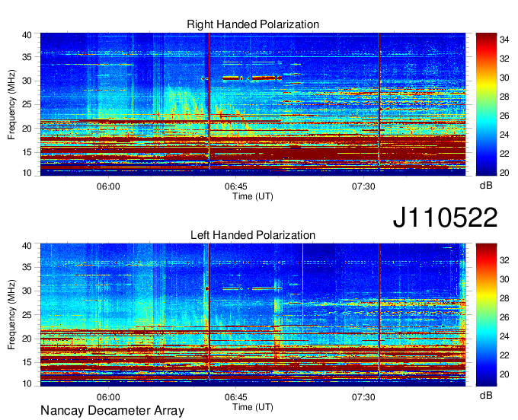Click the 24 value on the lower colorbar
Viewport: 518px width, 420px height.
(x=504, y=336)
